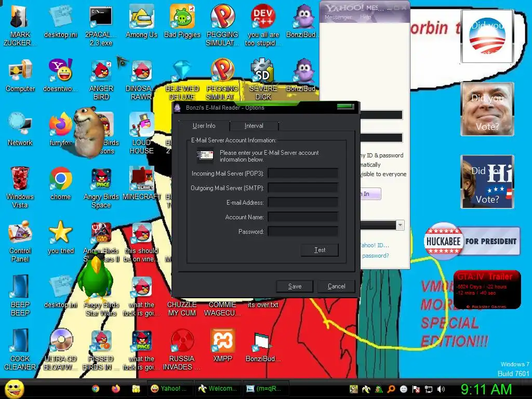Click into the E-mail Address field
Screen dimensions: 532x399
303,203
